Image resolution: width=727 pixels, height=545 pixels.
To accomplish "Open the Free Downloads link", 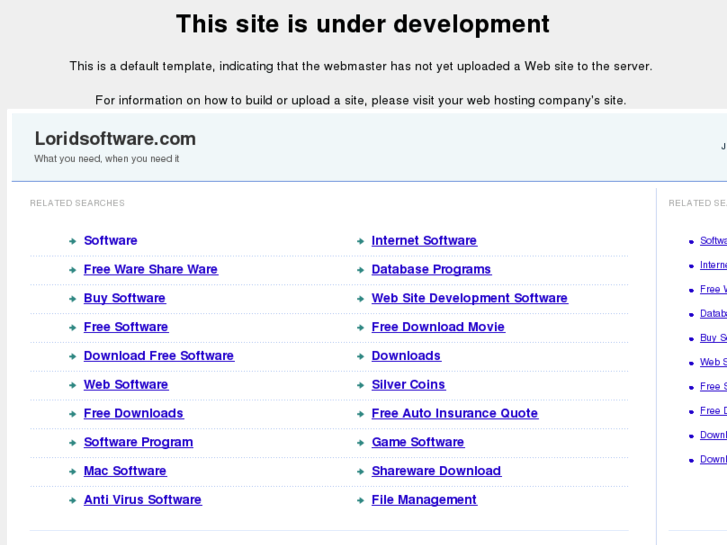I will click(x=134, y=413).
